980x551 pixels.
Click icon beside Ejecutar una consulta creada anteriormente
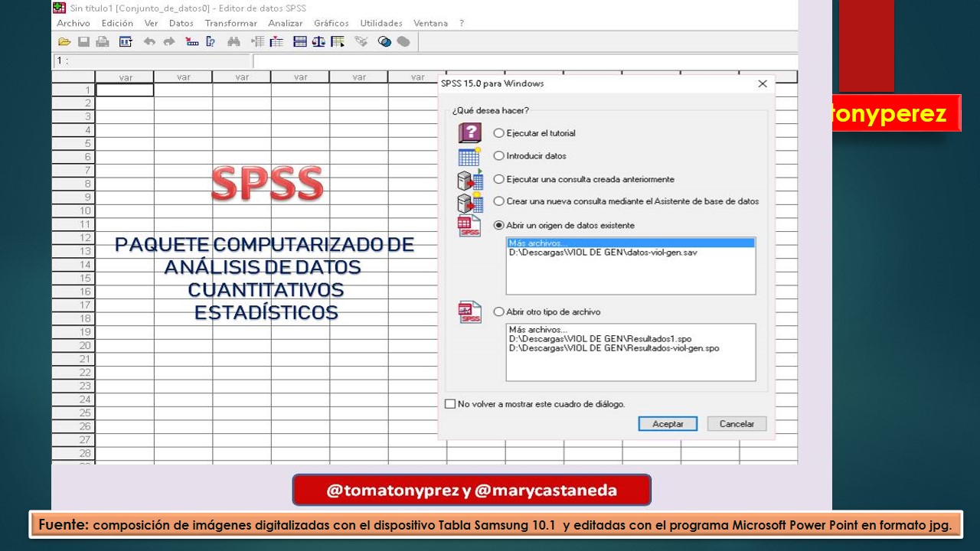point(470,181)
